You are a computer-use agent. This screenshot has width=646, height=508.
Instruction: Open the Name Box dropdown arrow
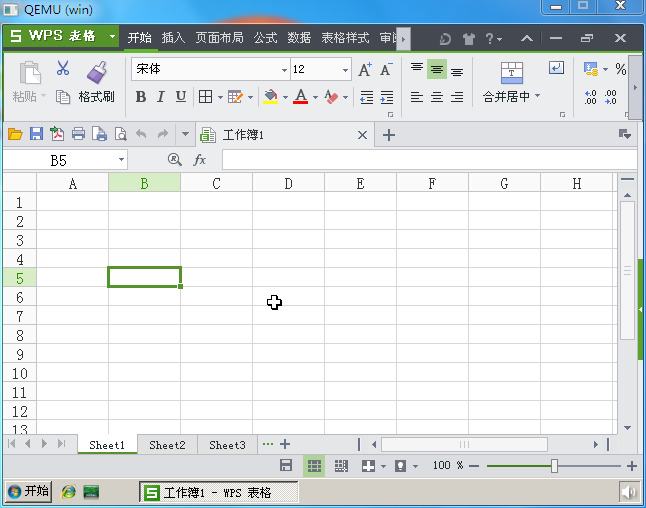pos(121,159)
